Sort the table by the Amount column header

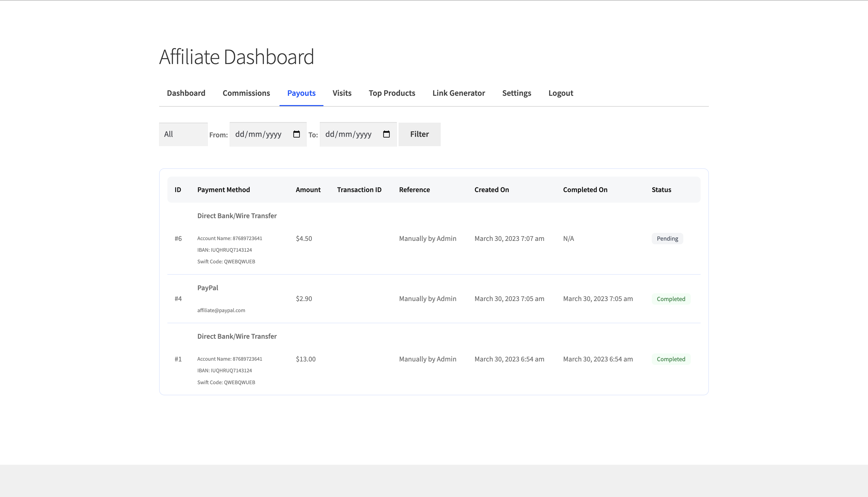pyautogui.click(x=308, y=190)
